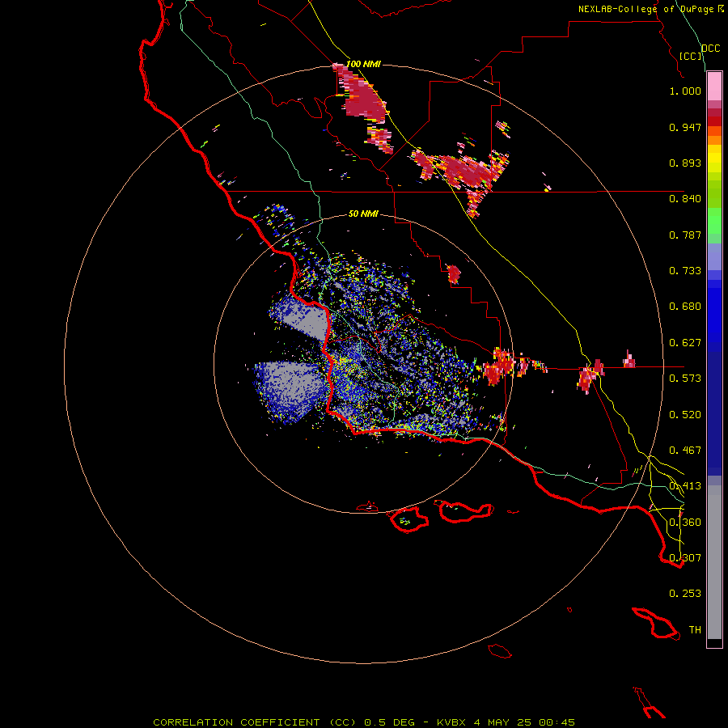Choose the 0.627 scale label
Screen dimensions: 728x728
(x=685, y=343)
